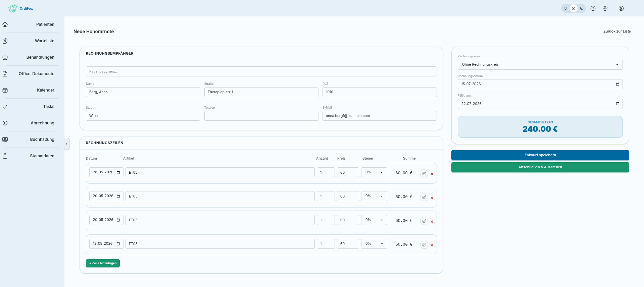Select system theme monitor toggle

565,8
